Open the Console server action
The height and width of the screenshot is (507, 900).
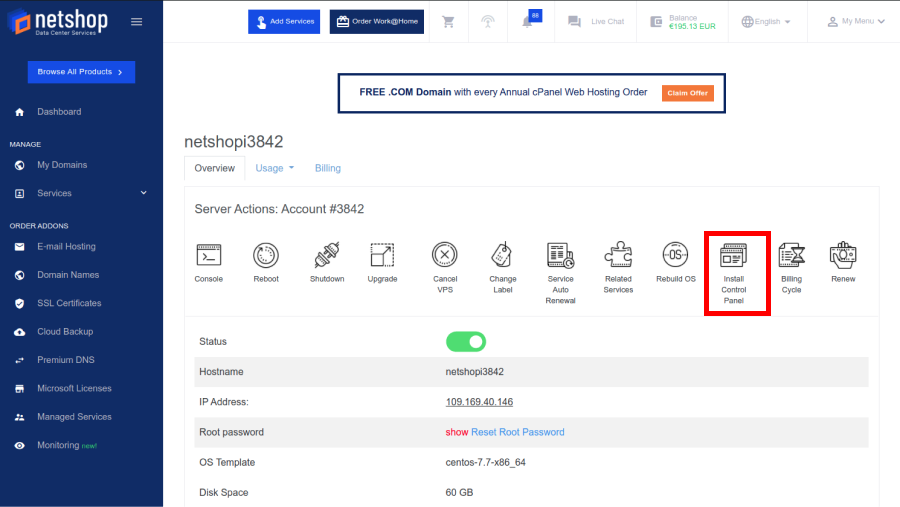[x=209, y=263]
